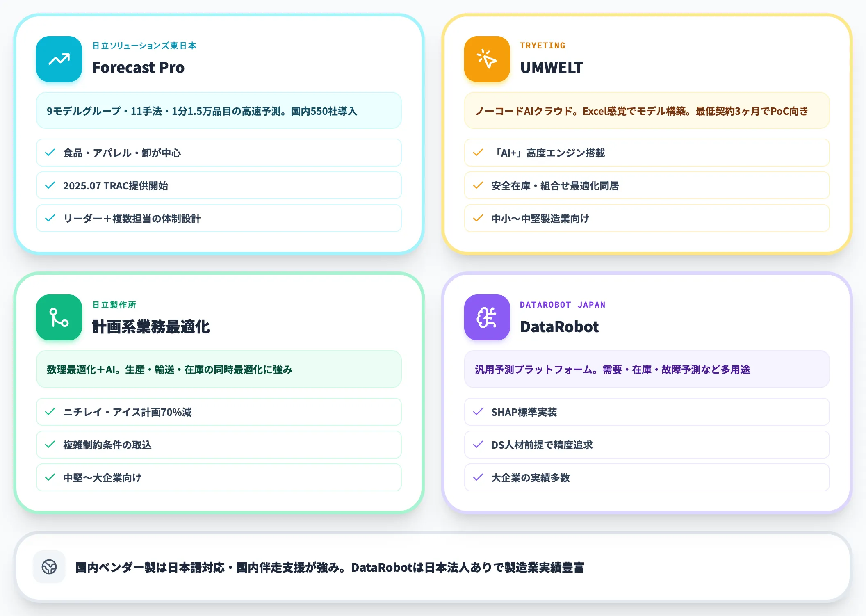Screen dimensions: 866x616
Task: Click the 日立ソリューションズ東日本 vendor label
Action: 144,46
